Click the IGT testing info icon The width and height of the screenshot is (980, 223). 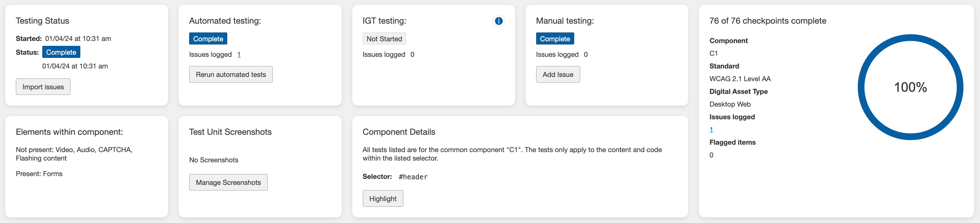tap(498, 21)
